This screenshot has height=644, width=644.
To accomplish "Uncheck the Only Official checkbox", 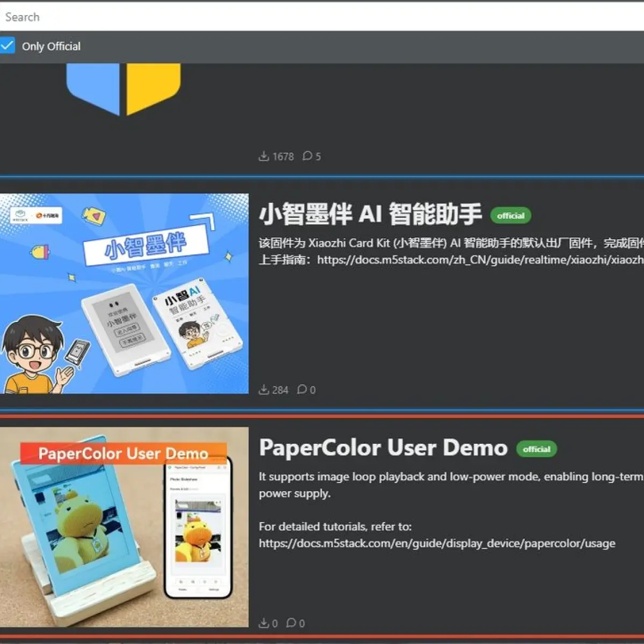I will click(x=7, y=46).
